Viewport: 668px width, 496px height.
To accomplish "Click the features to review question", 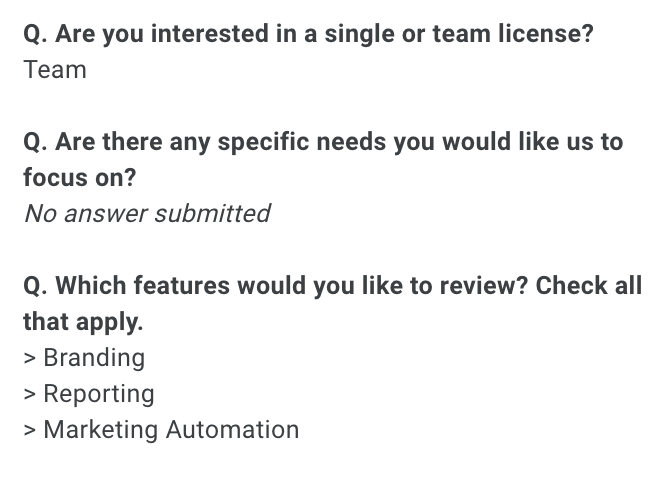I will click(332, 286).
